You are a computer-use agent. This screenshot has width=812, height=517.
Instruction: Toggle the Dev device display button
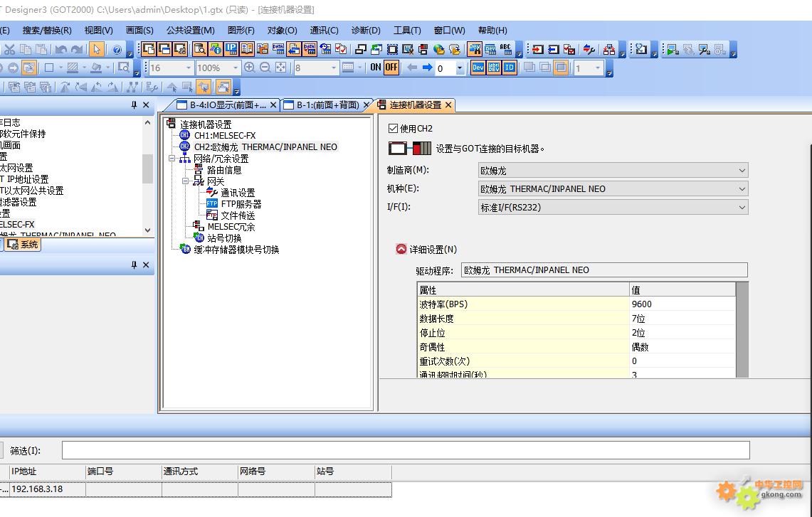[478, 68]
